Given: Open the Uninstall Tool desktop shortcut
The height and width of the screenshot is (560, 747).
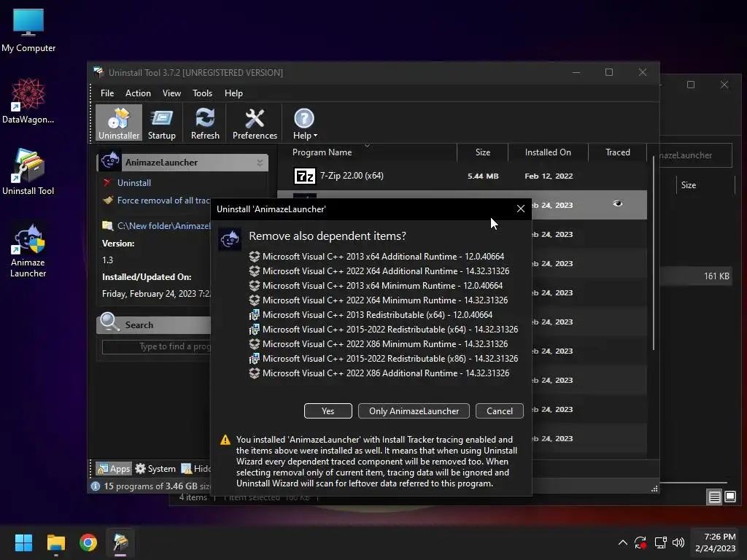Looking at the screenshot, I should click(x=28, y=172).
